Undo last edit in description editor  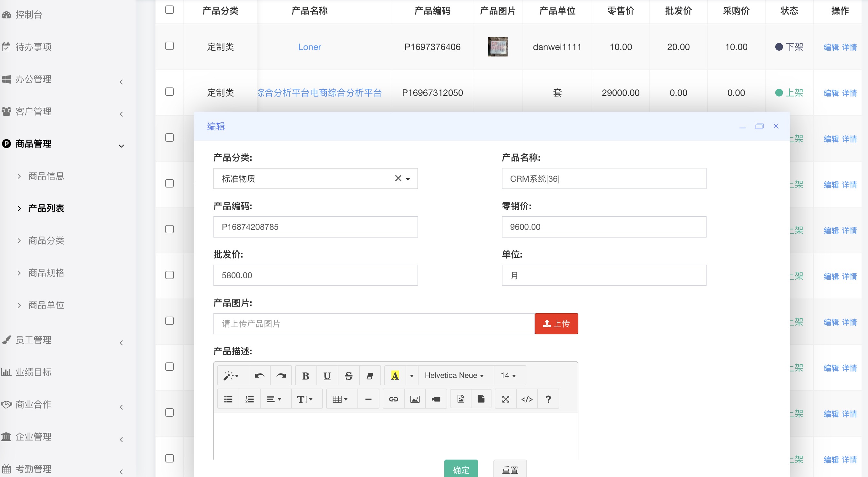(x=259, y=376)
